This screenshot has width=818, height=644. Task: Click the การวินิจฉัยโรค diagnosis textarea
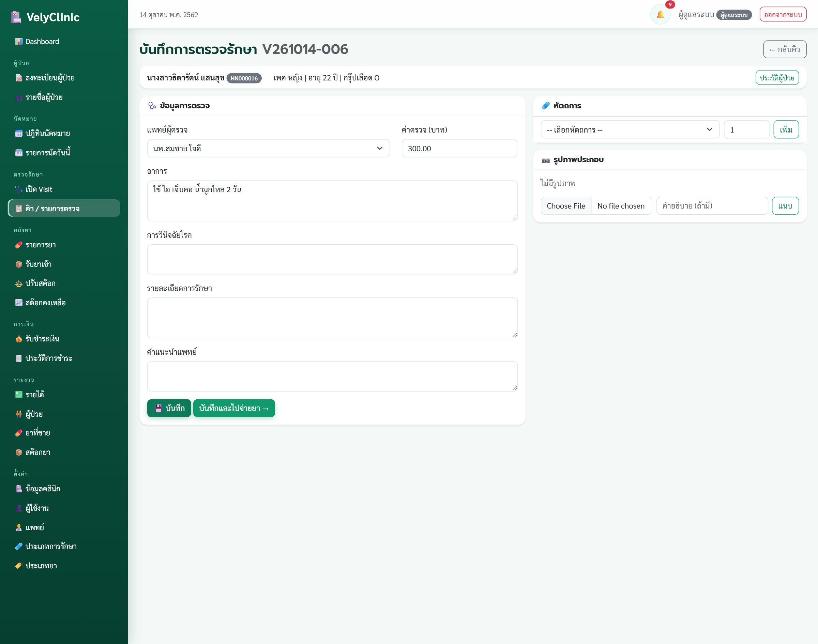[x=332, y=259]
